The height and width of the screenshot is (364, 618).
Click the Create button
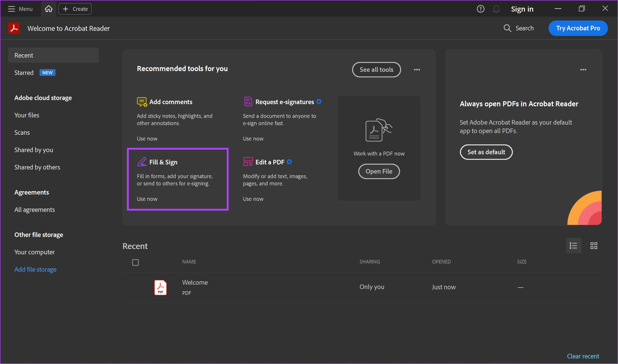tap(75, 9)
